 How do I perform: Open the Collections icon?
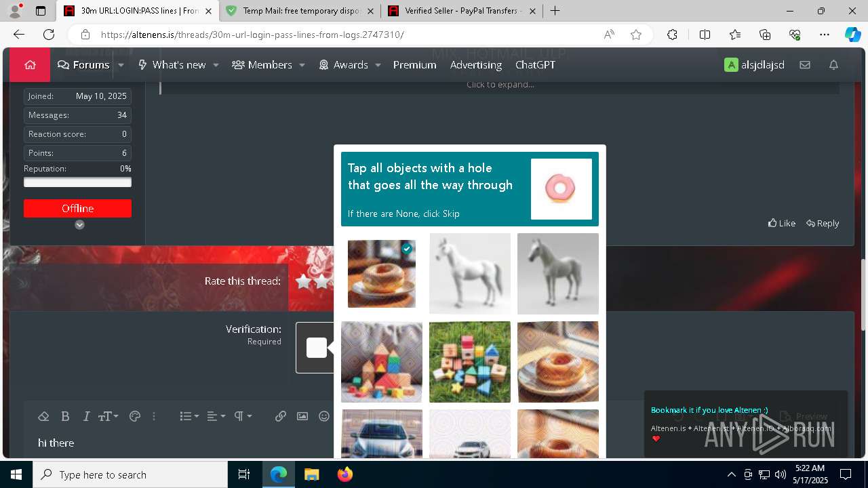[x=765, y=35]
